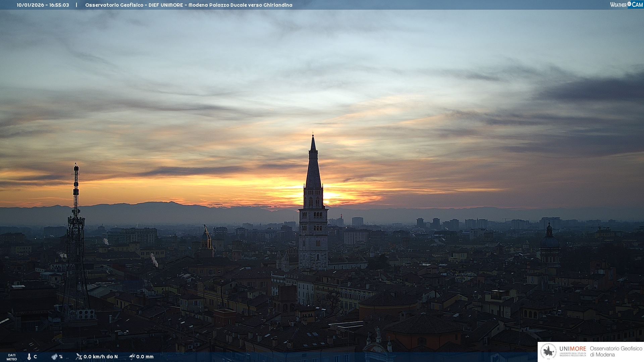This screenshot has width=644, height=362.
Task: Click the % humidity unit label
Action: [x=61, y=357]
